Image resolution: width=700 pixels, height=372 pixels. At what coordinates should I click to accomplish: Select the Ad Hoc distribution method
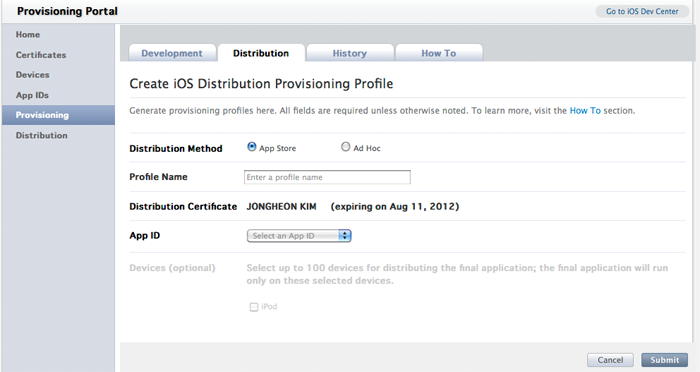pos(346,146)
